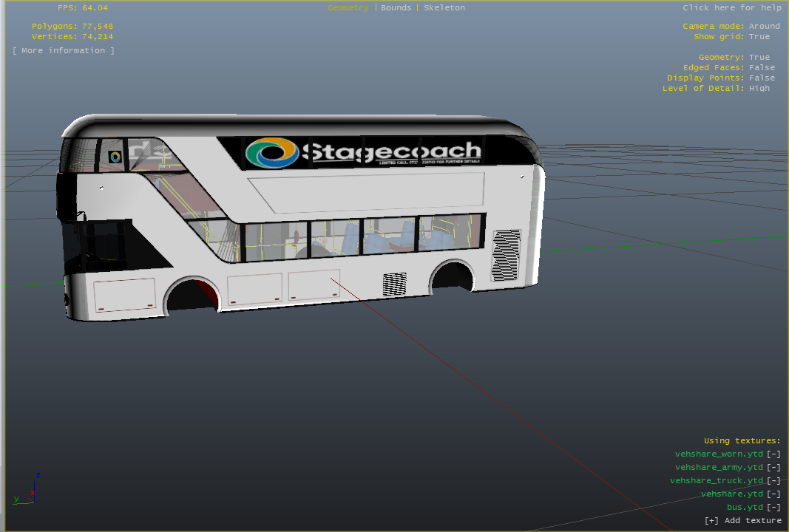Enable the Display Points option
This screenshot has width=789, height=532.
(762, 78)
